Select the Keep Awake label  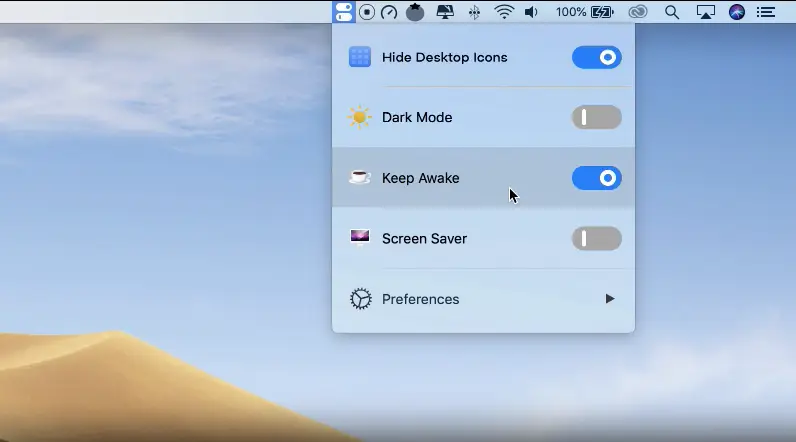pyautogui.click(x=420, y=178)
